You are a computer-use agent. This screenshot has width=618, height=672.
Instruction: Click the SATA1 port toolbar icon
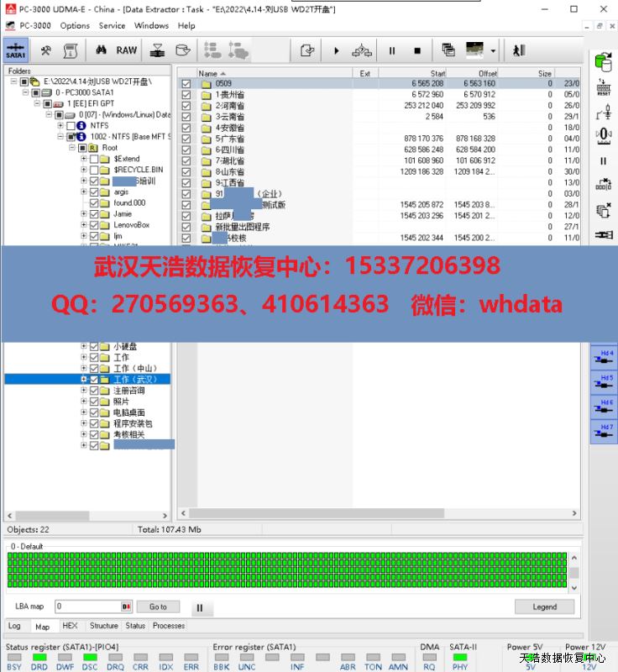pos(15,50)
